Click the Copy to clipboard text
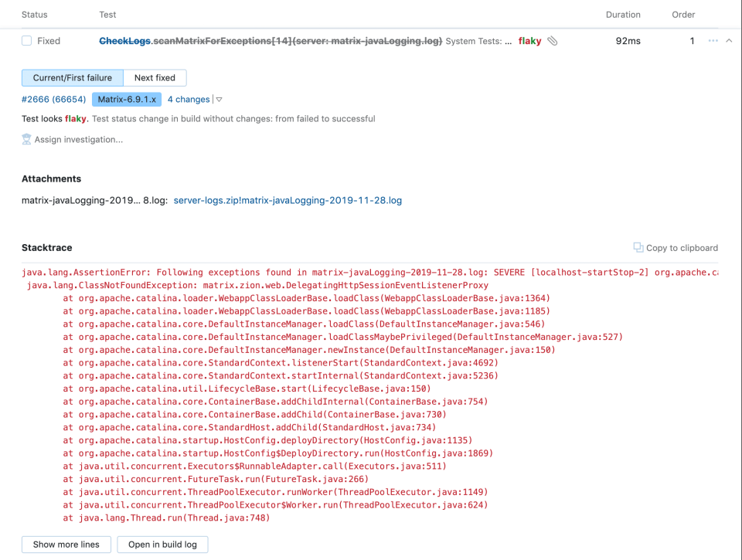 682,248
